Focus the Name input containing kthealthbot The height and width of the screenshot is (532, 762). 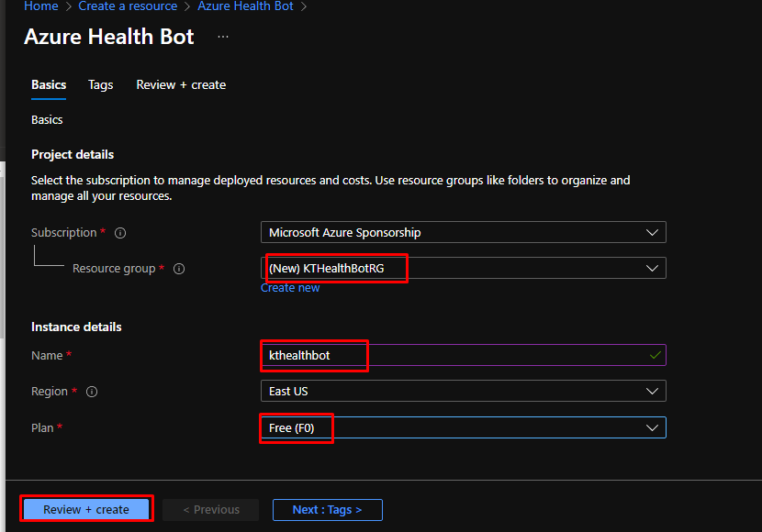(x=450, y=355)
